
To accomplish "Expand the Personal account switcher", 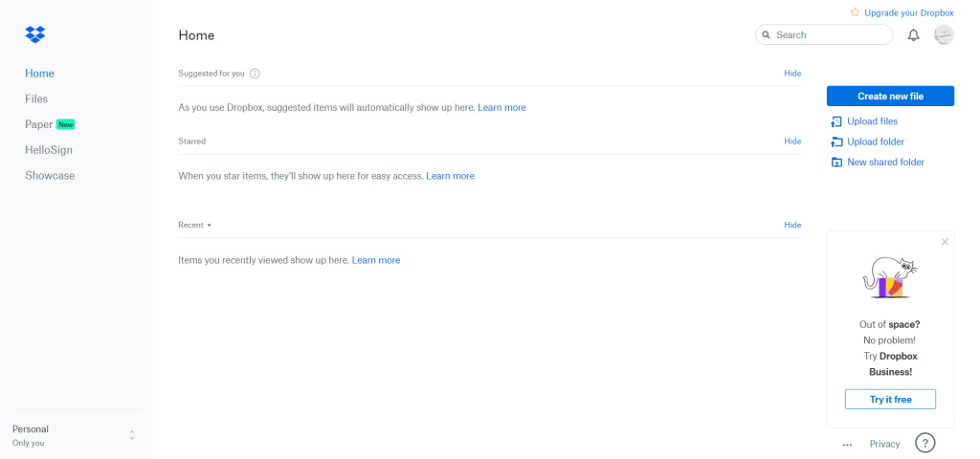I will (x=132, y=435).
